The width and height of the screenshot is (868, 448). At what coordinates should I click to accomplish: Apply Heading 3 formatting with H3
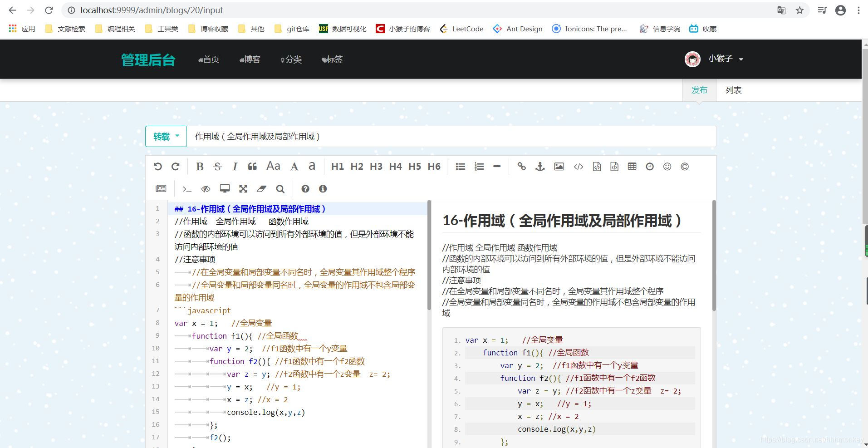[376, 166]
